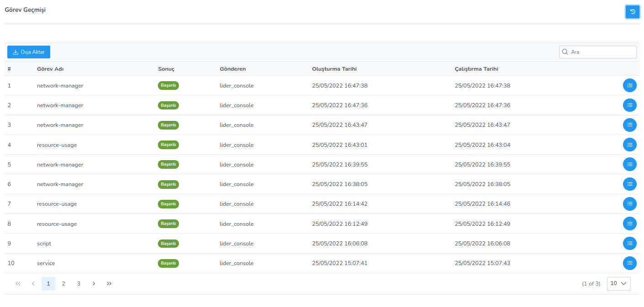The width and height of the screenshot is (644, 307).
Task: Open details icon for row 9 script
Action: click(x=629, y=244)
